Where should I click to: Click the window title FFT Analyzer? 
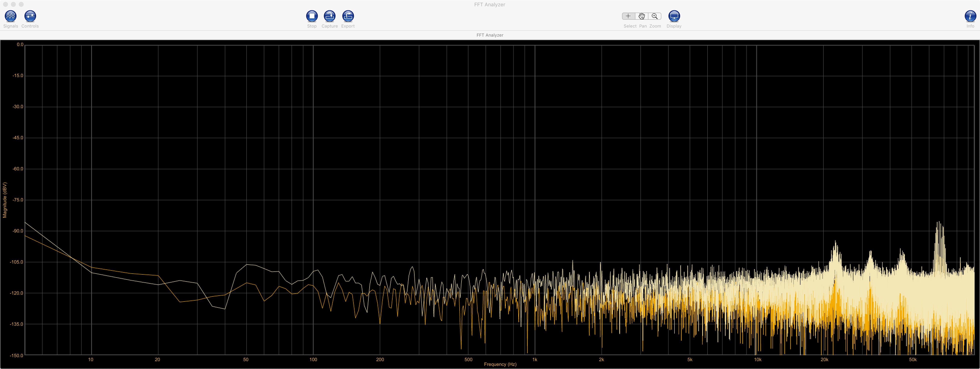coord(490,5)
